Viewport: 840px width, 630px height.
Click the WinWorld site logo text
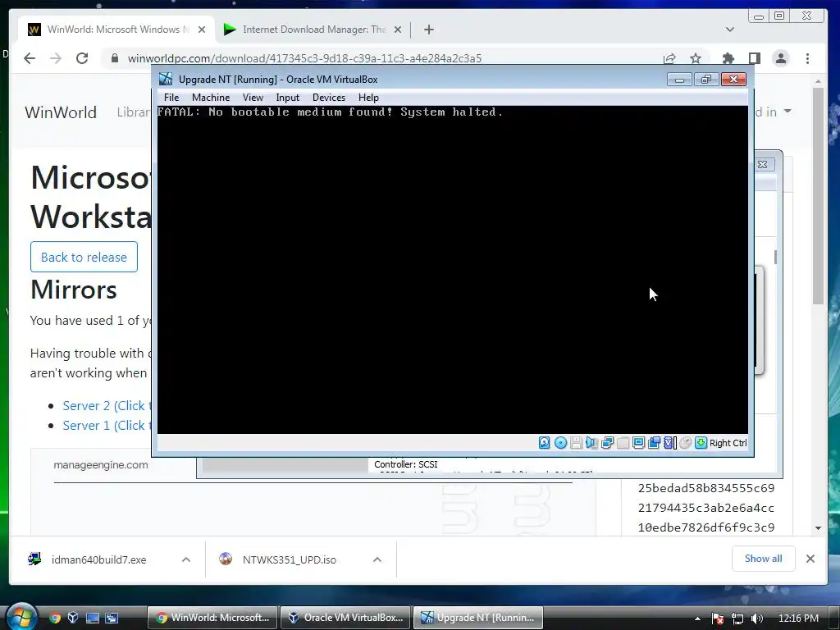61,112
